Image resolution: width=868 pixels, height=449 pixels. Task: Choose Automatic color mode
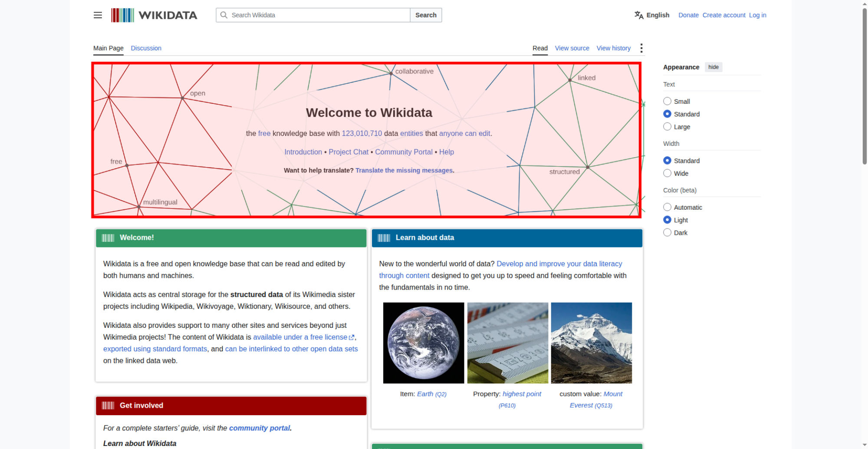click(667, 207)
